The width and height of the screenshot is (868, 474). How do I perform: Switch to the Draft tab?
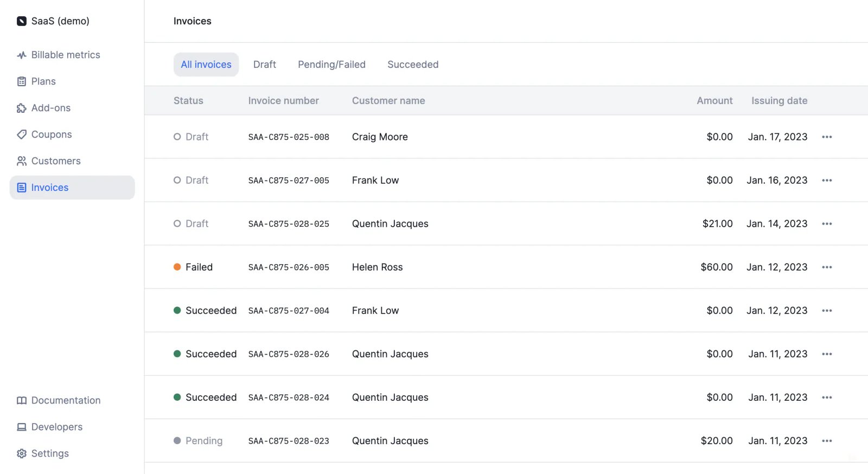[265, 65]
